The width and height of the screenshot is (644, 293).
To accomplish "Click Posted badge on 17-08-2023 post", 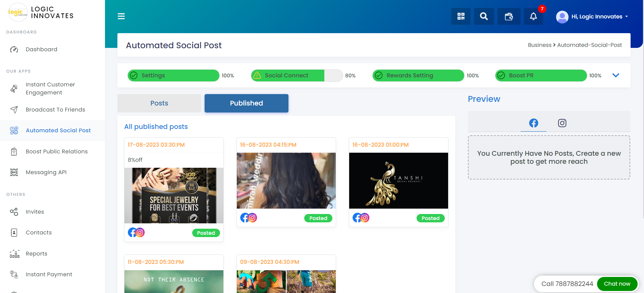I will click(206, 233).
